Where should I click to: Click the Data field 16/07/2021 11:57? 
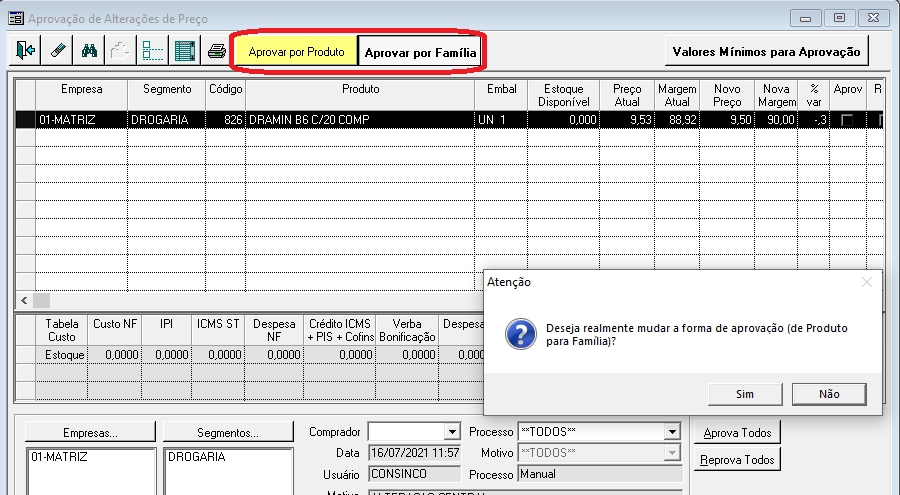tap(414, 453)
